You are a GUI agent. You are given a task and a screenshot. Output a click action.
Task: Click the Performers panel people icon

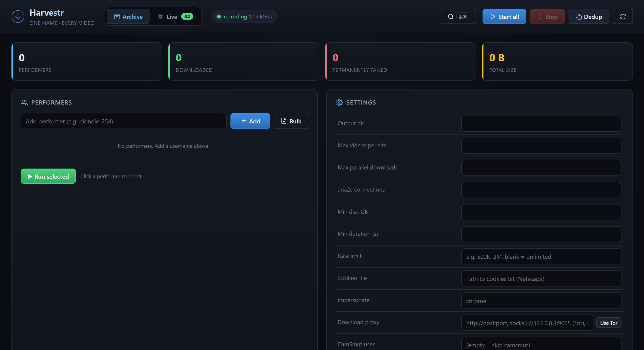point(24,102)
